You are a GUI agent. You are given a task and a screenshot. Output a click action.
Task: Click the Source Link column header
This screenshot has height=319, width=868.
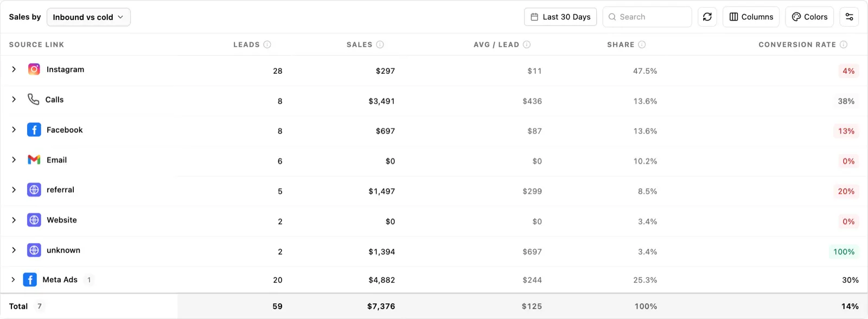pyautogui.click(x=36, y=44)
